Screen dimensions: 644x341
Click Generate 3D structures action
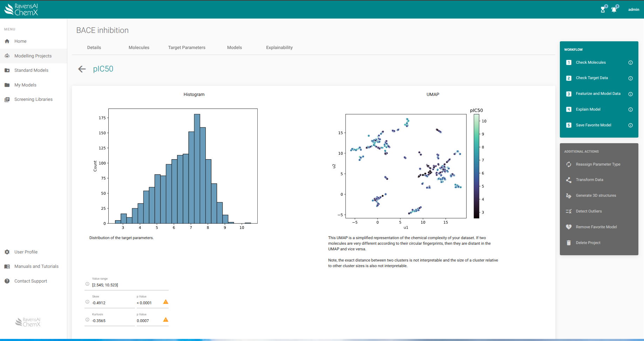[596, 196]
